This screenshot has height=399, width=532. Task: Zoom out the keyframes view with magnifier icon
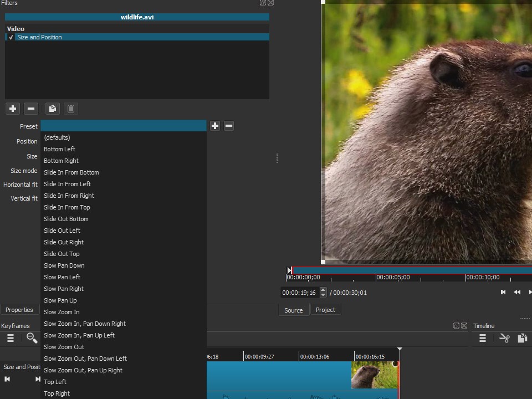[x=31, y=338]
